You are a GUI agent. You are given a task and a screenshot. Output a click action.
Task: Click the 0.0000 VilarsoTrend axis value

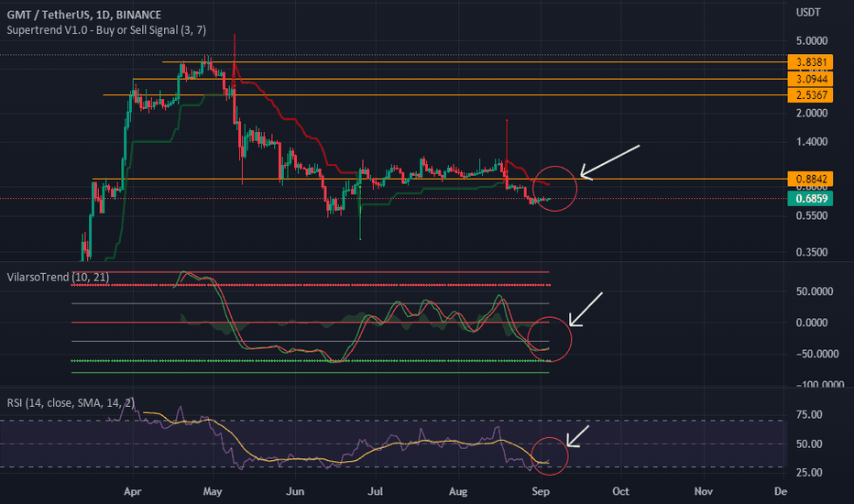812,323
